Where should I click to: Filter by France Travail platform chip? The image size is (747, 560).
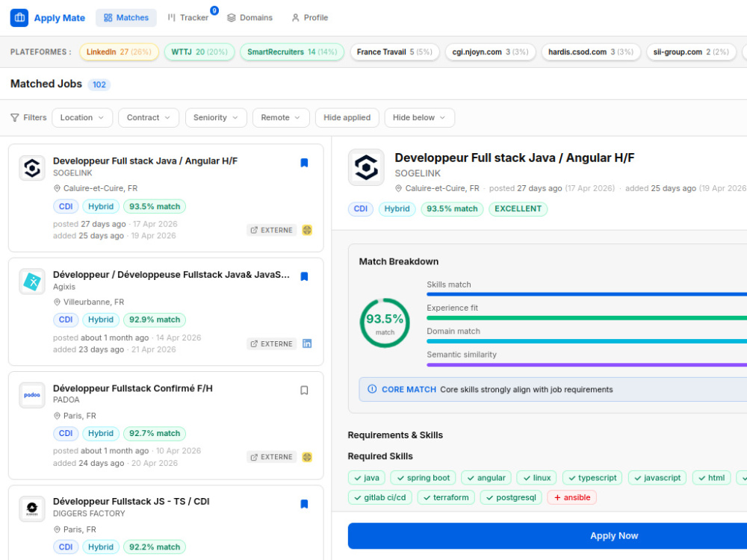[x=394, y=52]
